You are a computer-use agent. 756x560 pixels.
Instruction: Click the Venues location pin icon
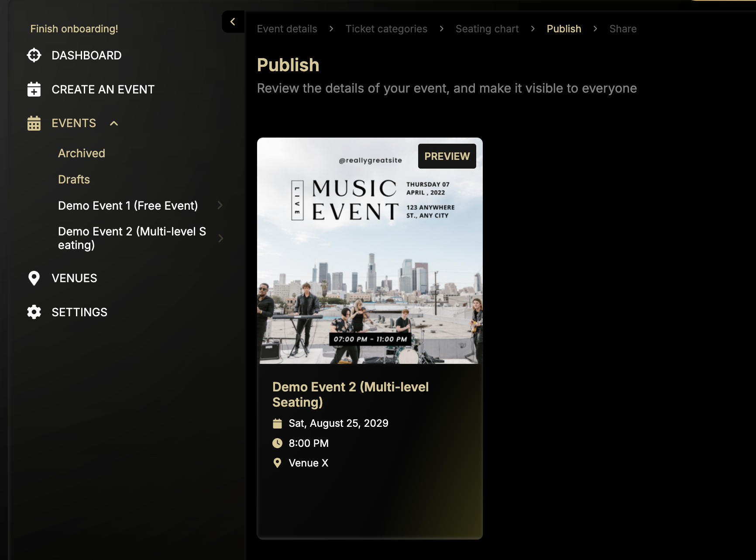tap(34, 278)
